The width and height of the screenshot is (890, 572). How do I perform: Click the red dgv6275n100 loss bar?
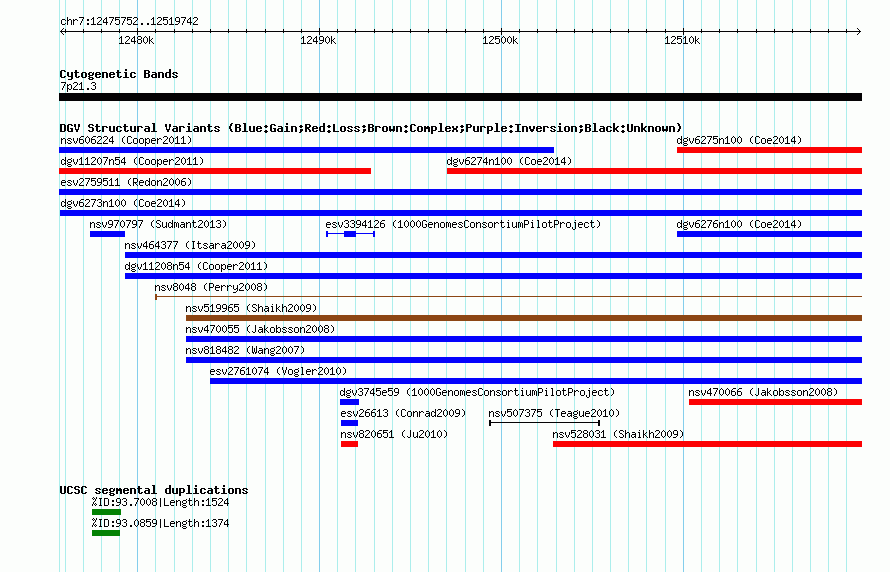pyautogui.click(x=770, y=150)
